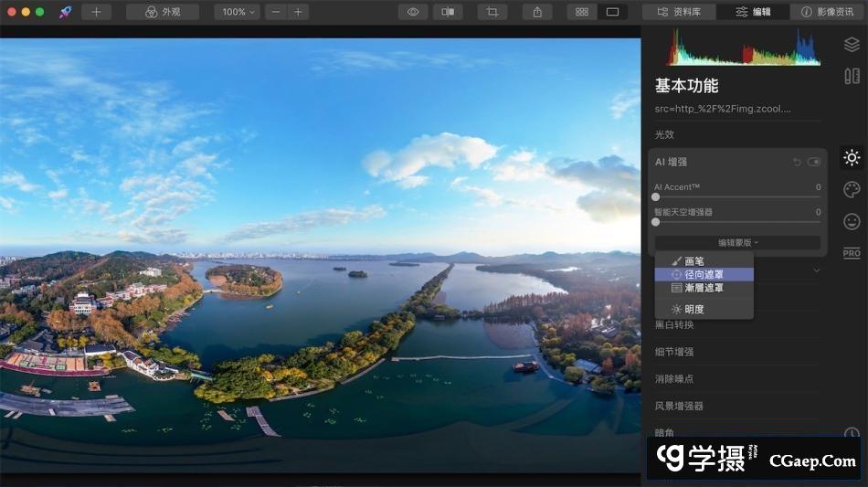
Task: Switch to Portrait face tools
Action: [x=852, y=221]
